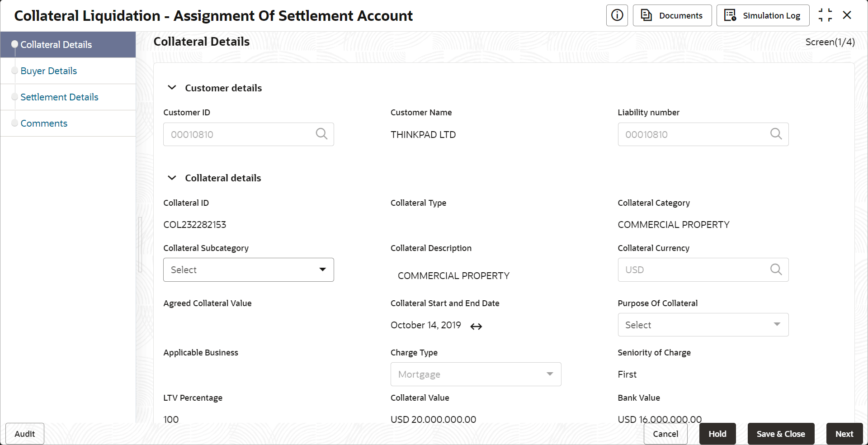
Task: Click the Next button
Action: [844, 434]
